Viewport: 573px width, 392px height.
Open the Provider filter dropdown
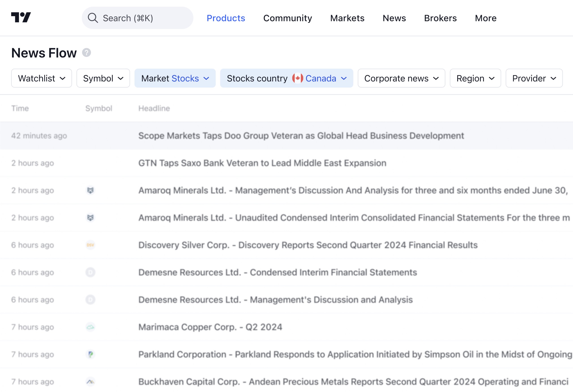tap(534, 78)
